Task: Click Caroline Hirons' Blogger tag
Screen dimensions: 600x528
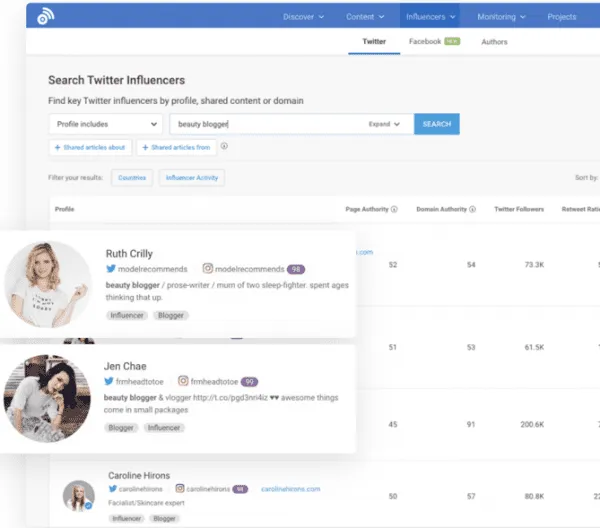Action: 164,518
